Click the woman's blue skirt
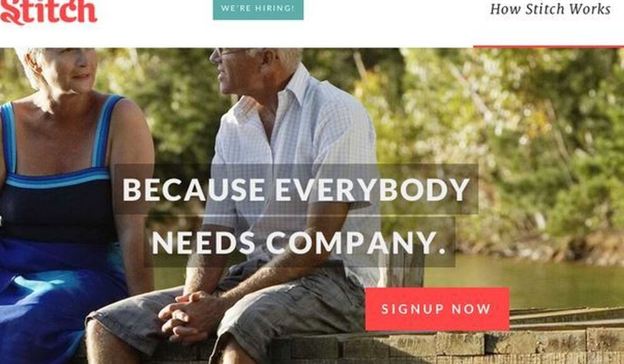The width and height of the screenshot is (624, 364). click(57, 302)
